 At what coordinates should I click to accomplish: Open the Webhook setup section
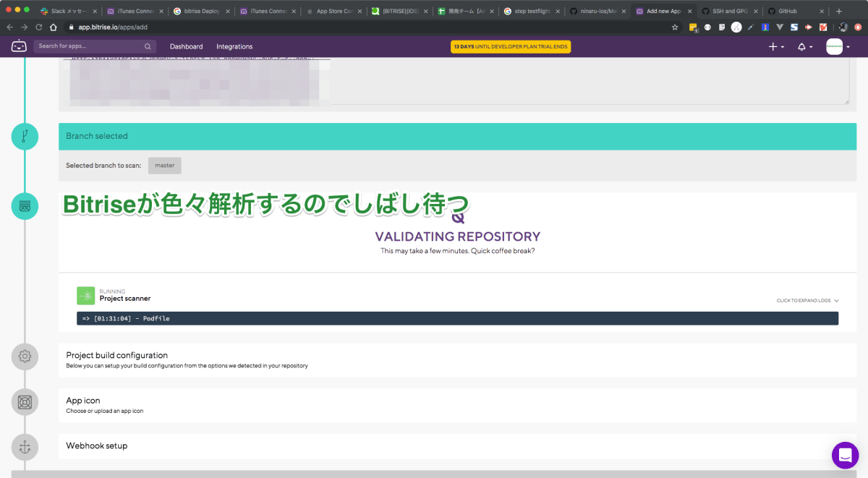click(x=457, y=446)
